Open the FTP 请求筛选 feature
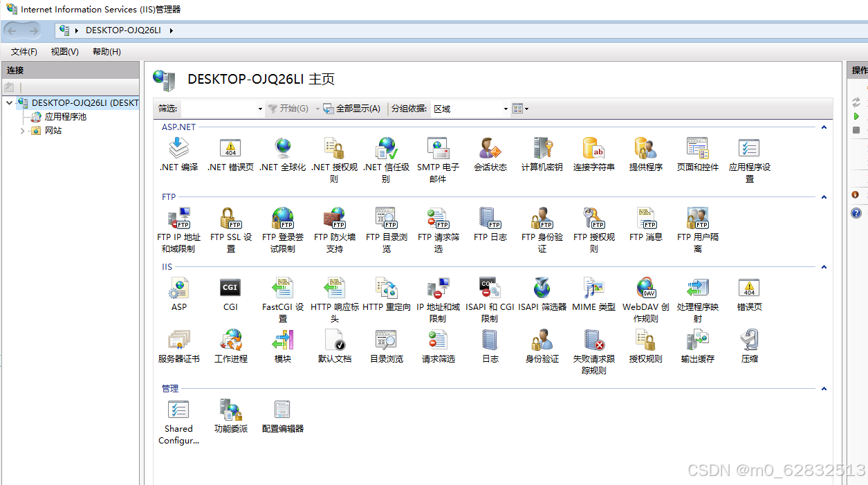Viewport: 868px width, 485px height. [x=438, y=230]
